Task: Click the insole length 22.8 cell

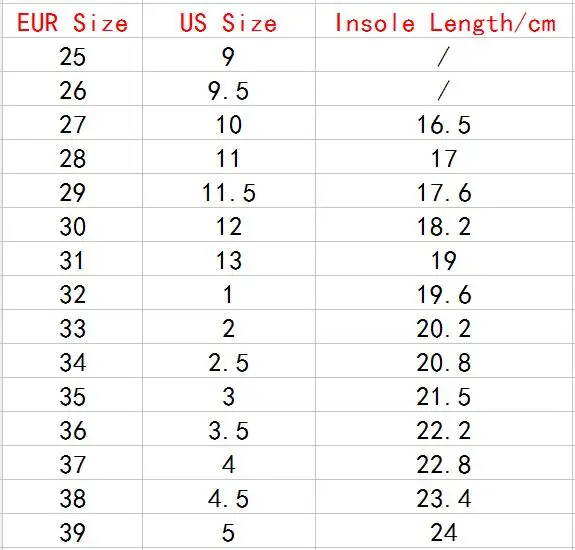Action: click(x=444, y=463)
